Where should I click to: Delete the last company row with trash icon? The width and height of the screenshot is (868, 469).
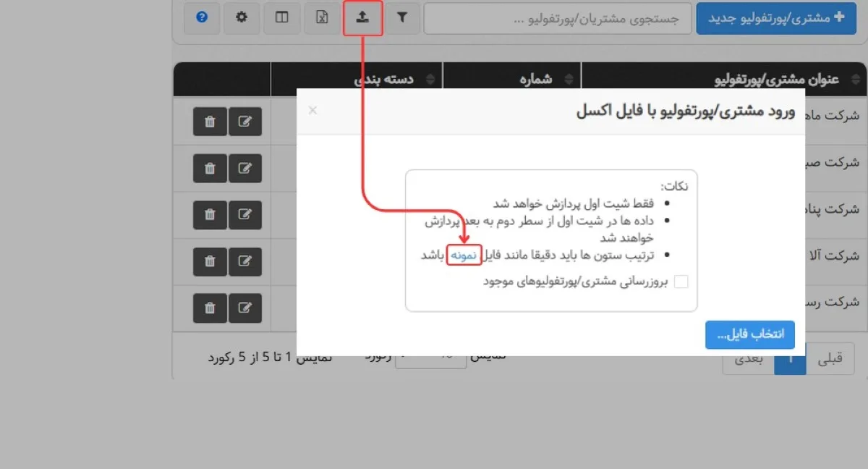point(209,308)
